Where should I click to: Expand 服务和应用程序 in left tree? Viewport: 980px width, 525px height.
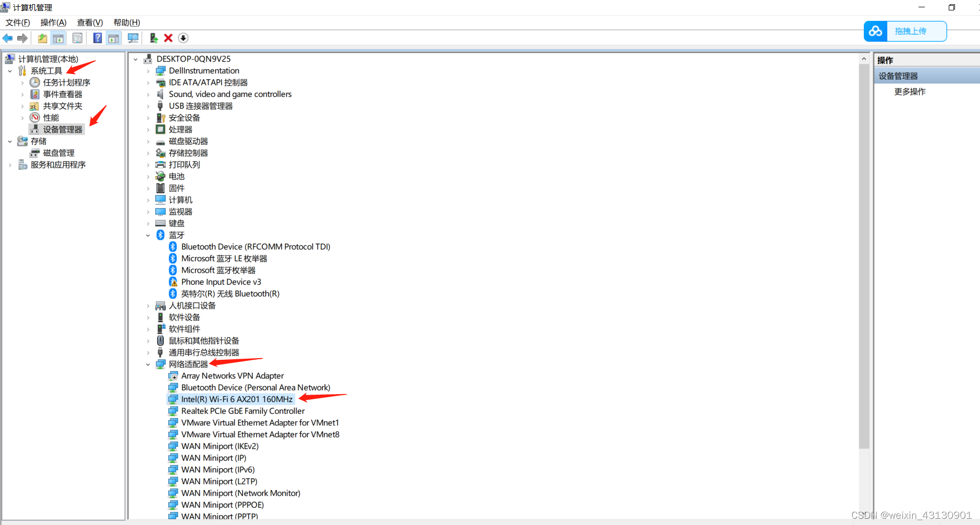coord(10,165)
